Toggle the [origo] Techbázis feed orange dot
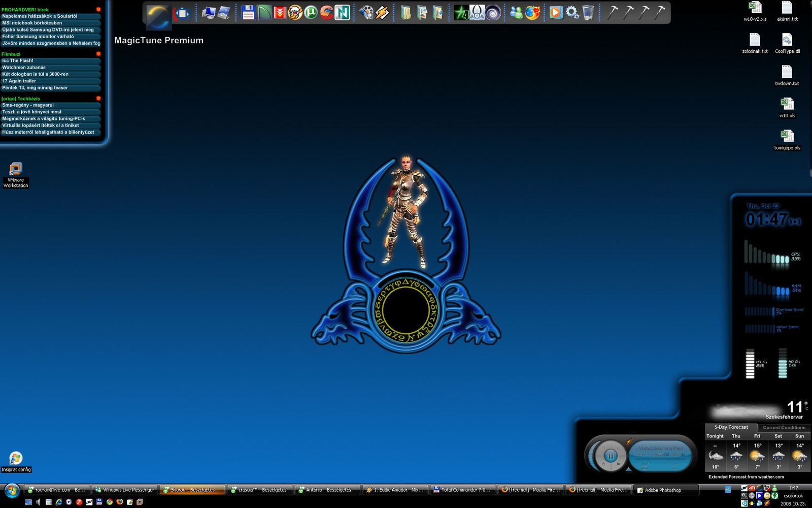Image resolution: width=812 pixels, height=508 pixels. coord(98,98)
